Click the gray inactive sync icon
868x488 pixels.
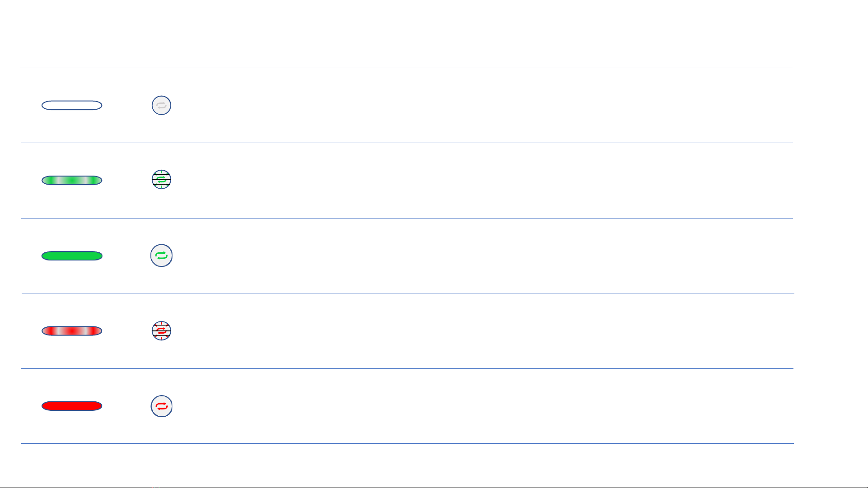(x=161, y=106)
